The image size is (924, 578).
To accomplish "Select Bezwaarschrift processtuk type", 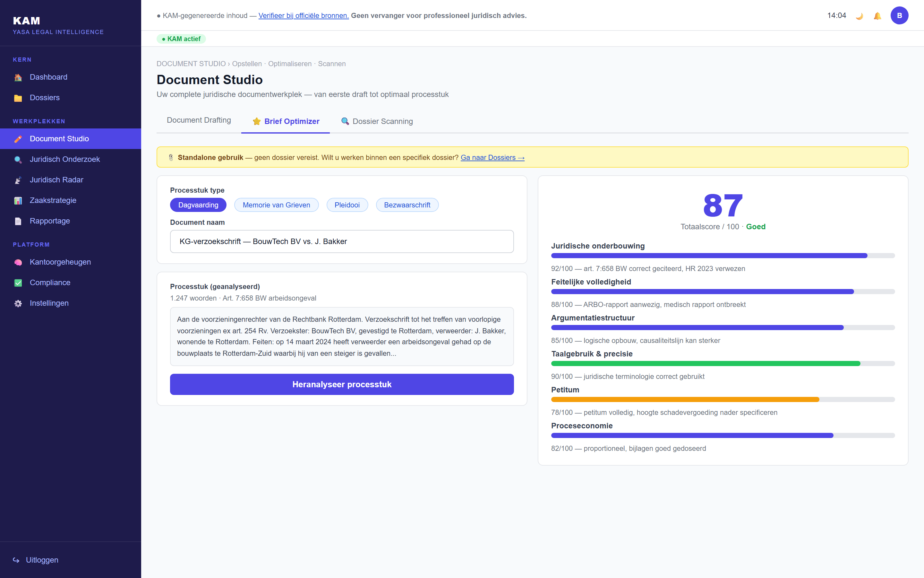I will (407, 205).
